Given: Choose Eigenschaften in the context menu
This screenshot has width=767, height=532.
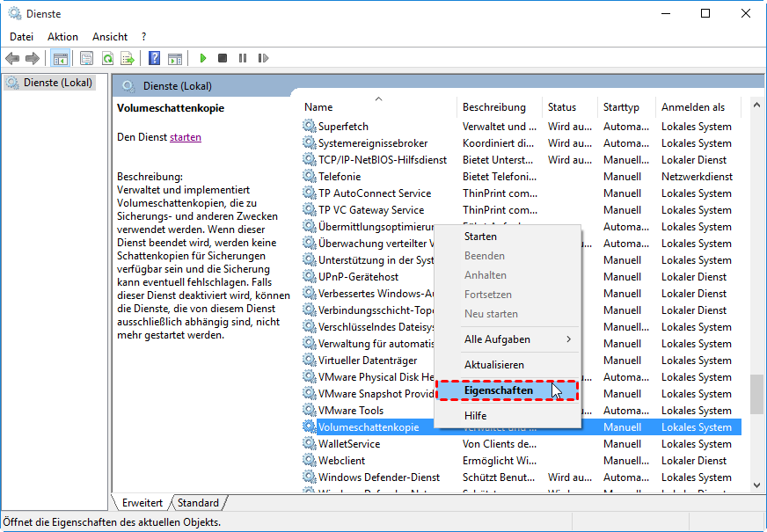Looking at the screenshot, I should pos(499,390).
